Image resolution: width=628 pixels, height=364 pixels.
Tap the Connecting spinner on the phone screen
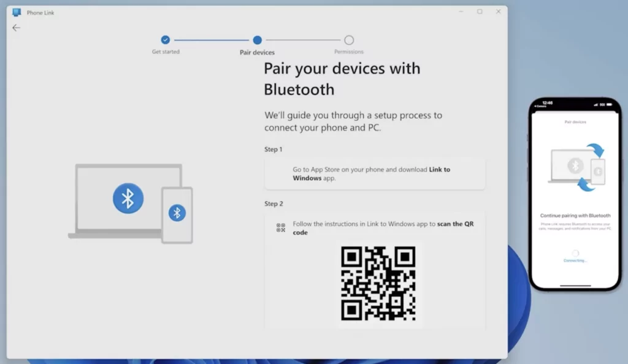click(x=575, y=253)
